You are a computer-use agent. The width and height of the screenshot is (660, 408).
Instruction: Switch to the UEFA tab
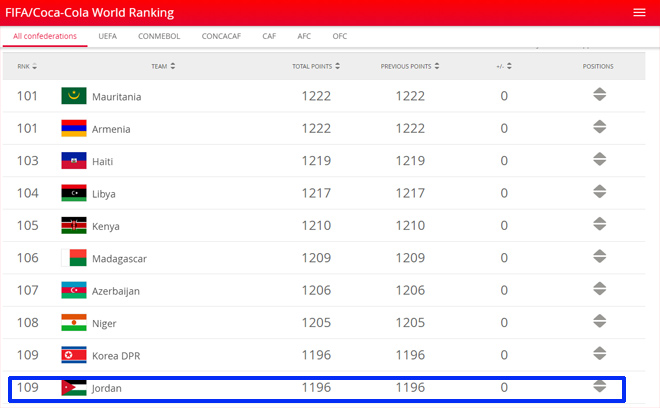tap(108, 36)
